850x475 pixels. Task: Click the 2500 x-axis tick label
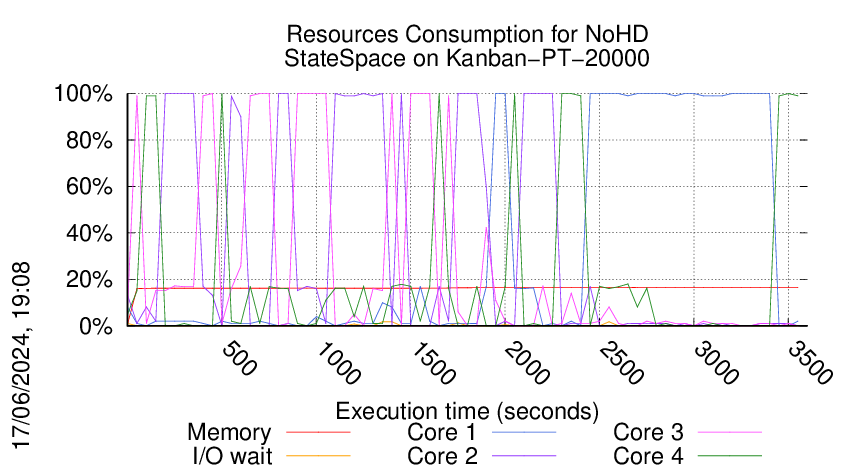[621, 363]
